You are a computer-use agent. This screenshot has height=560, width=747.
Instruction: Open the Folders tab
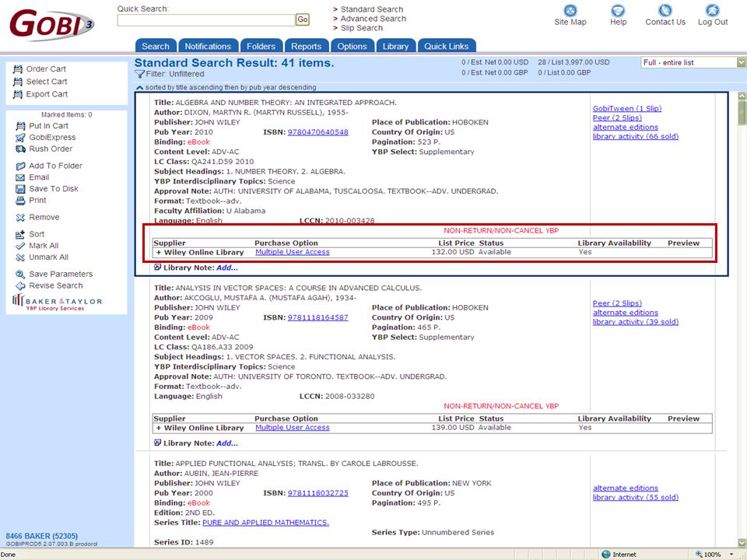tap(261, 46)
